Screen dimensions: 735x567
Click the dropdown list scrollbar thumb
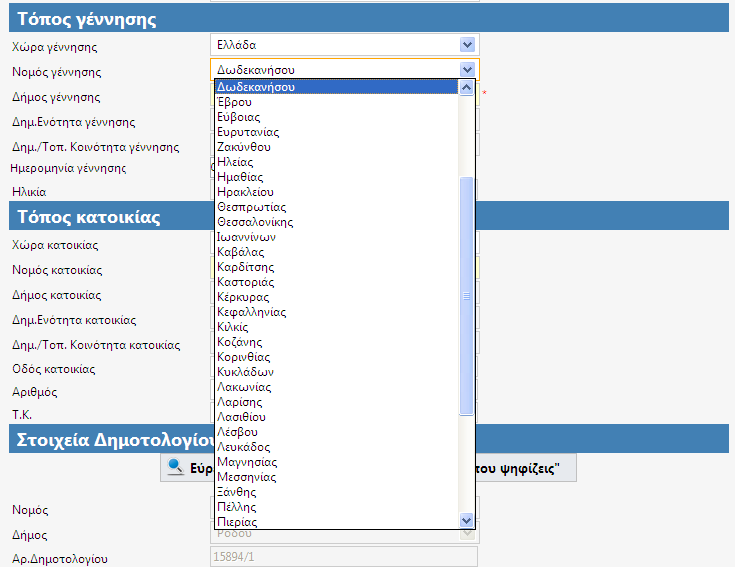[x=466, y=296]
